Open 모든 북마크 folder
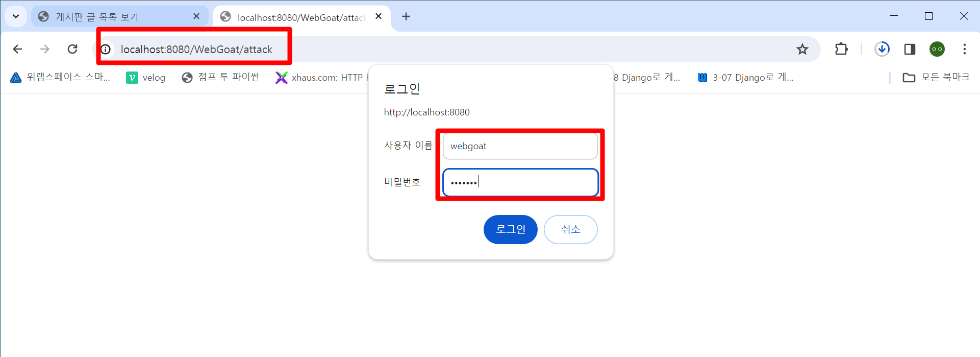 936,77
